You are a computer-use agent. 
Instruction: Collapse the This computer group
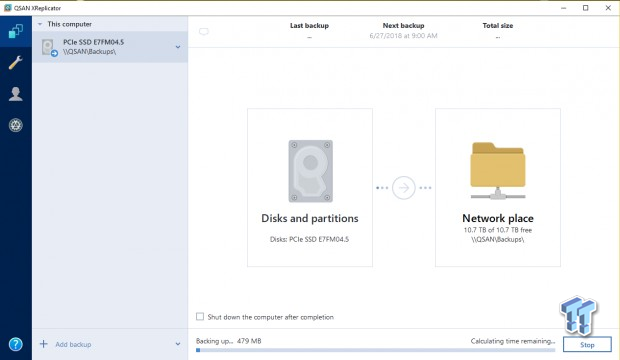pyautogui.click(x=40, y=24)
